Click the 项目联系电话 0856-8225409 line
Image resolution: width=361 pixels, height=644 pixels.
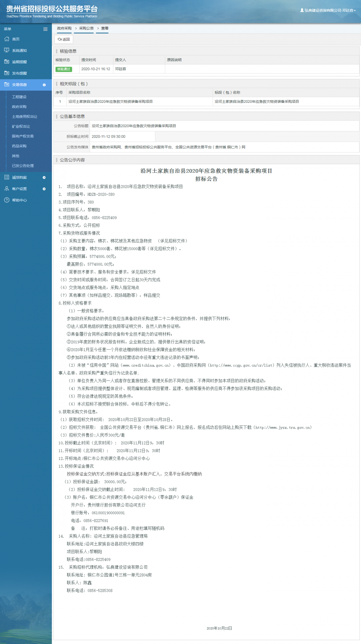pyautogui.click(x=88, y=218)
